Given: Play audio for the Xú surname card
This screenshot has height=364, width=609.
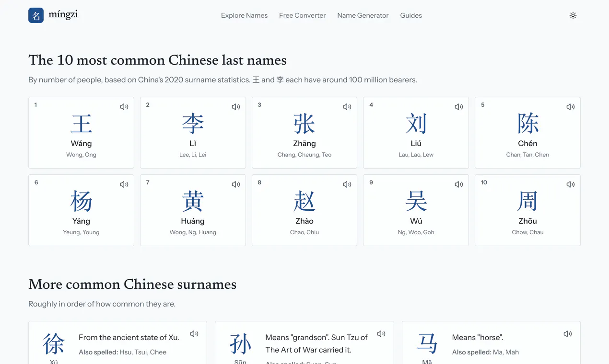Looking at the screenshot, I should (x=194, y=334).
